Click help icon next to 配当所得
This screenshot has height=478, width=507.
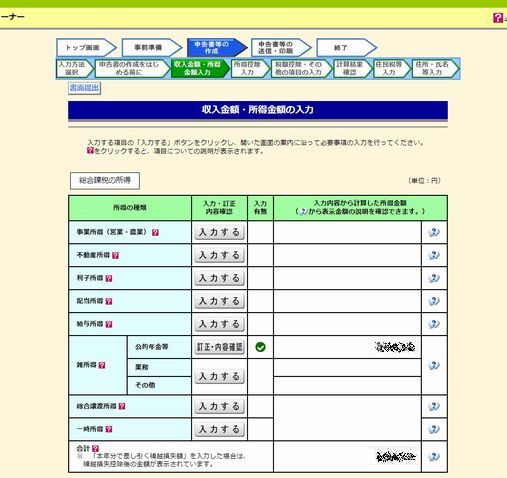pyautogui.click(x=109, y=301)
